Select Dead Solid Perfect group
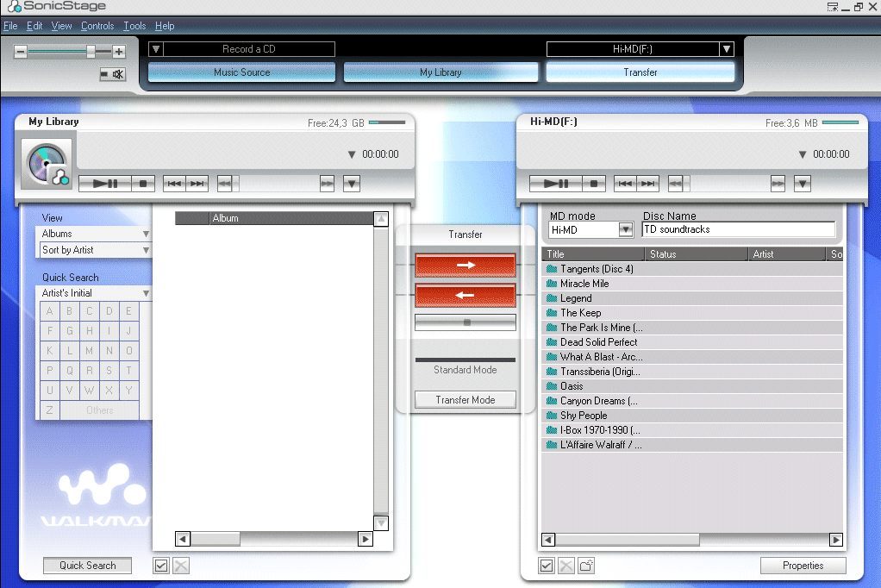 (692, 342)
